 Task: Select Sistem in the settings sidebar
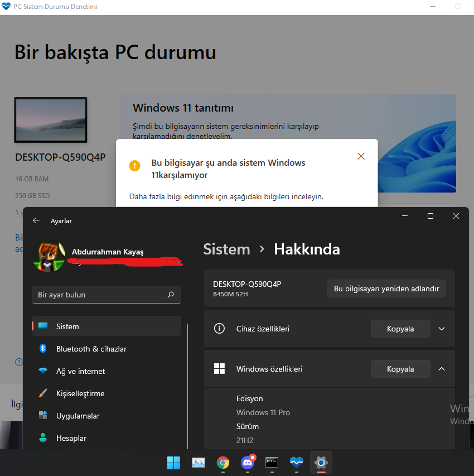click(x=107, y=326)
